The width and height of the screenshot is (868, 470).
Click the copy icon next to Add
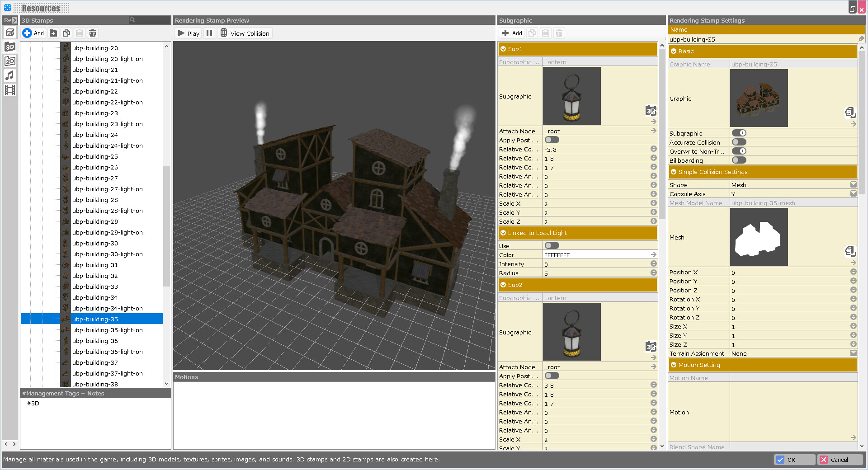pyautogui.click(x=66, y=33)
